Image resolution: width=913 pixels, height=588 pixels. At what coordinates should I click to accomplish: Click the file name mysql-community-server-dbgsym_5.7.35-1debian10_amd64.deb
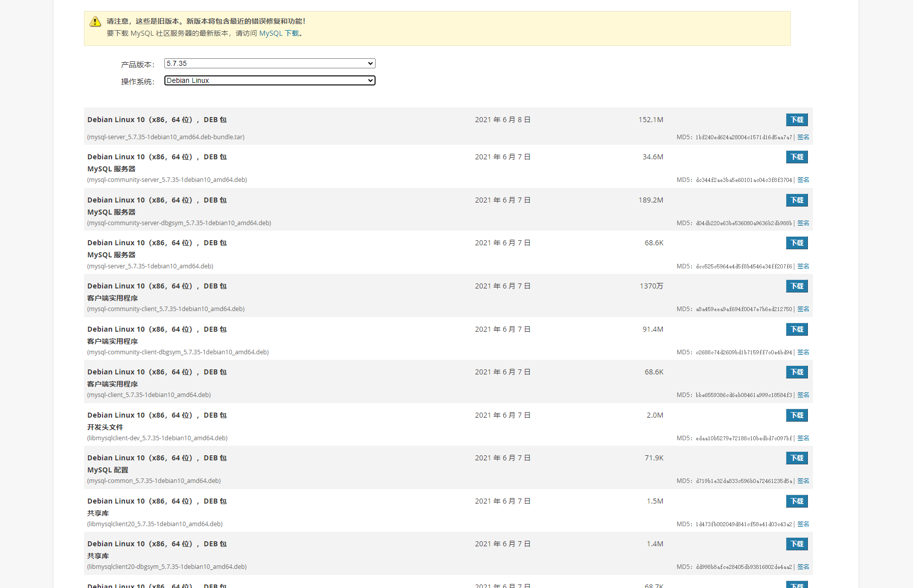tap(179, 223)
